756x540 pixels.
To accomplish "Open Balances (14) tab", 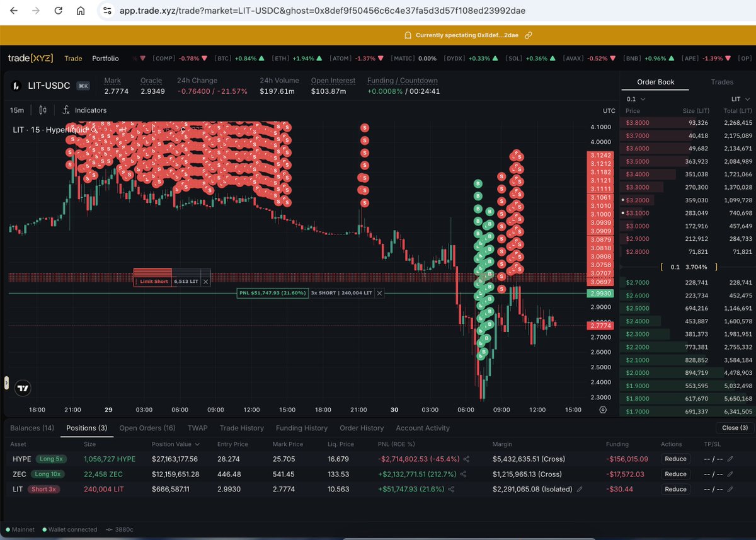I will (32, 428).
